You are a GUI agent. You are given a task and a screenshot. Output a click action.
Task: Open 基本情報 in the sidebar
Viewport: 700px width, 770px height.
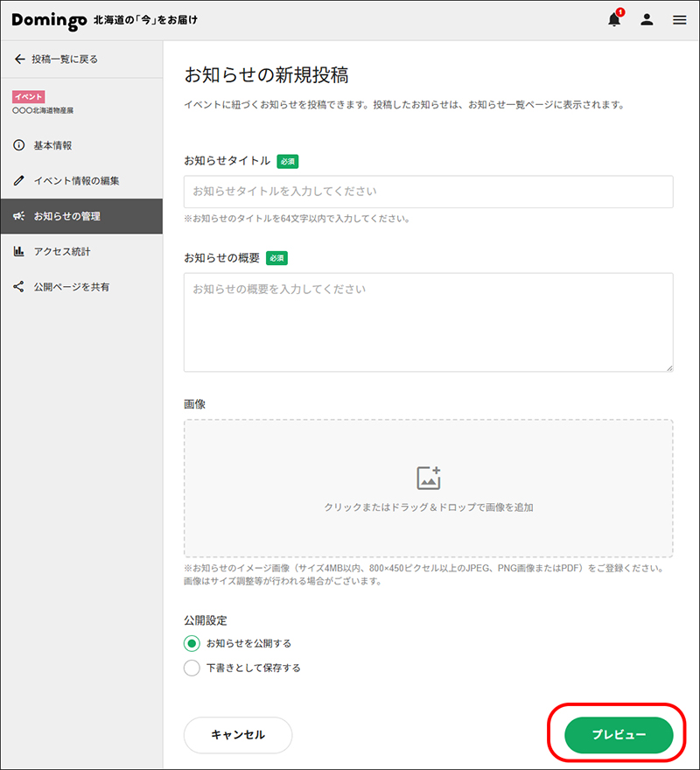pyautogui.click(x=81, y=145)
